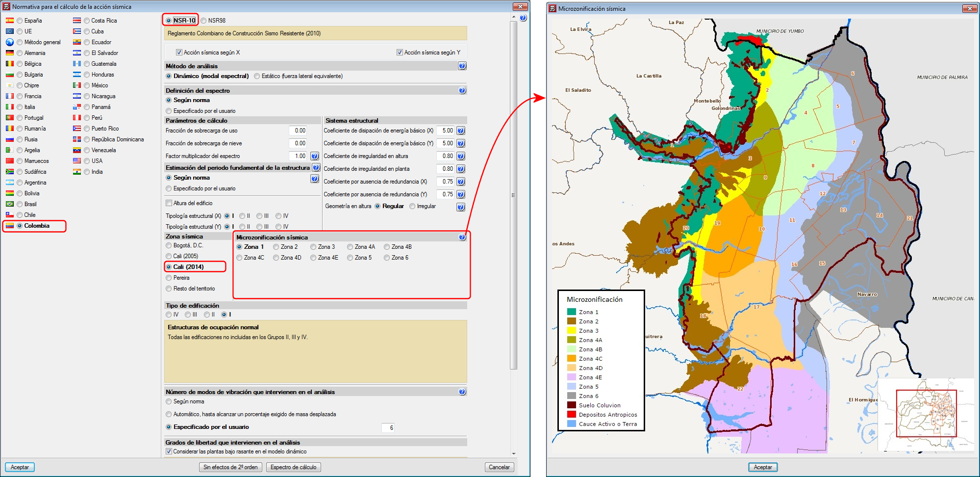Choose Bogotá, D.C. seismic zone
This screenshot has height=477, width=980.
(x=169, y=245)
